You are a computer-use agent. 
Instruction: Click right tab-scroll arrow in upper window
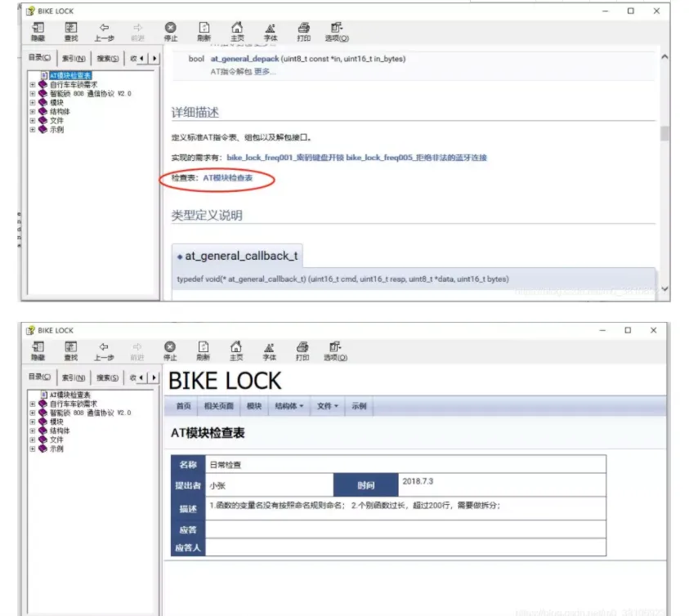154,58
